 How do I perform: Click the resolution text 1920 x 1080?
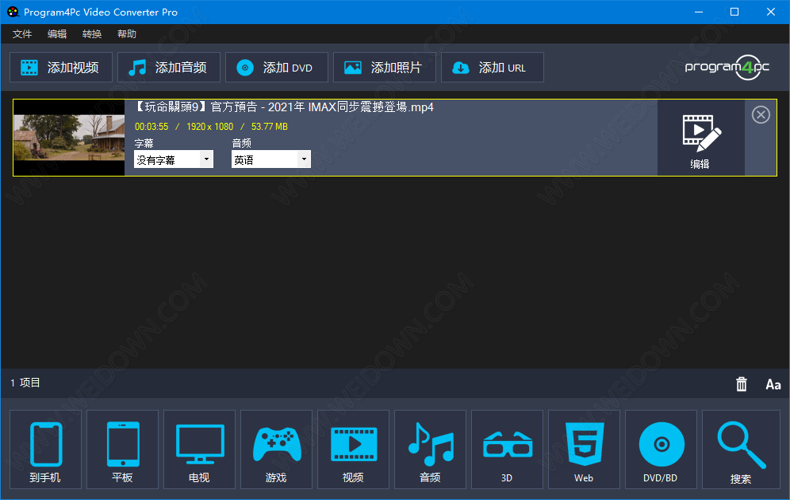coord(210,127)
